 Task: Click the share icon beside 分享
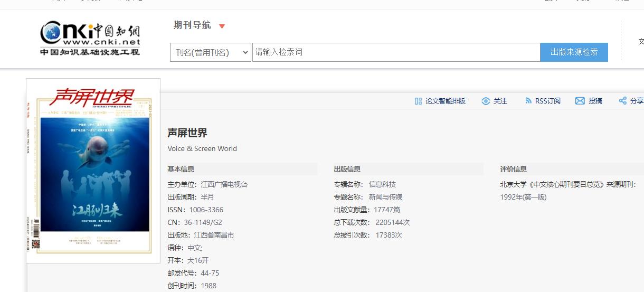coord(623,101)
